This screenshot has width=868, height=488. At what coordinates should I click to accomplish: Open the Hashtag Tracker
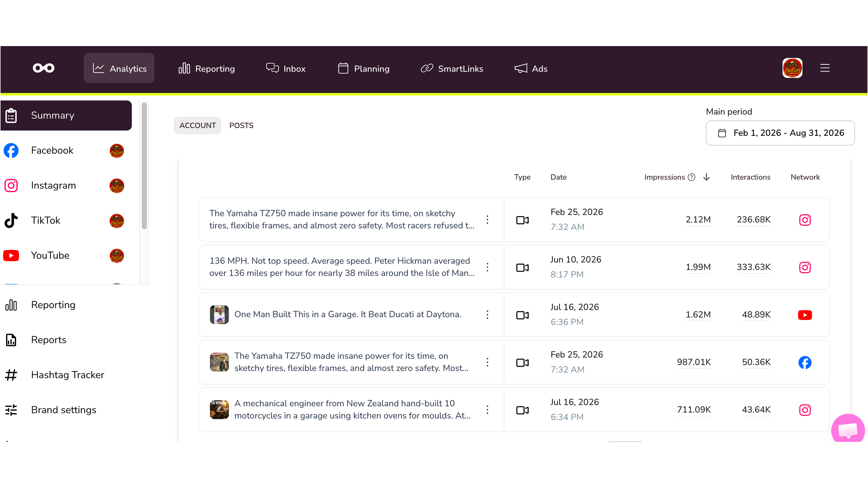(x=55, y=375)
